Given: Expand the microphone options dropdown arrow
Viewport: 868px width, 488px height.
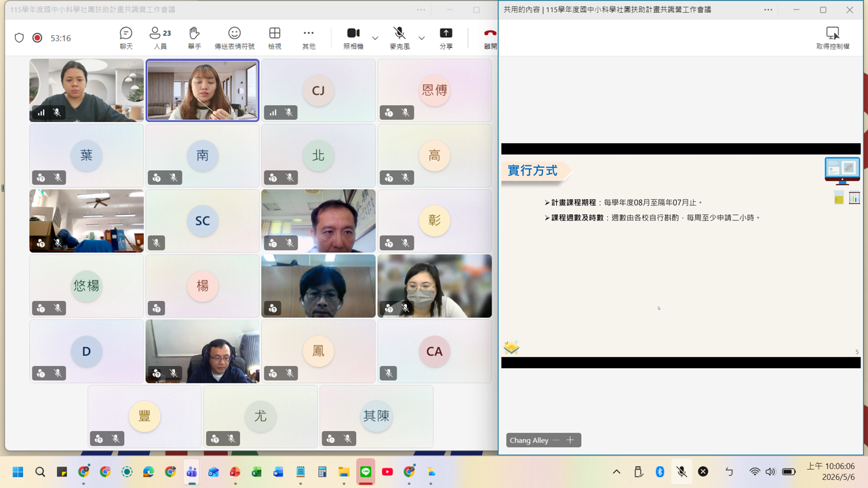Looking at the screenshot, I should tap(421, 38).
